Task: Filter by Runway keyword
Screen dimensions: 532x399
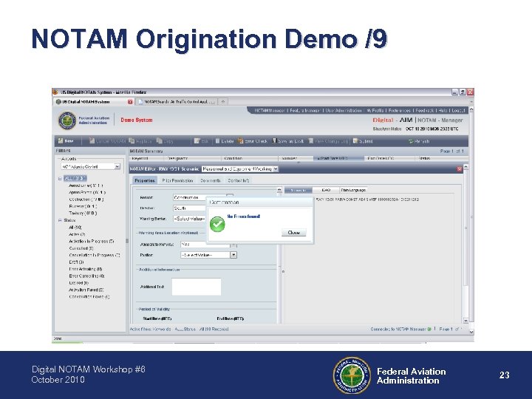Action: (83, 206)
